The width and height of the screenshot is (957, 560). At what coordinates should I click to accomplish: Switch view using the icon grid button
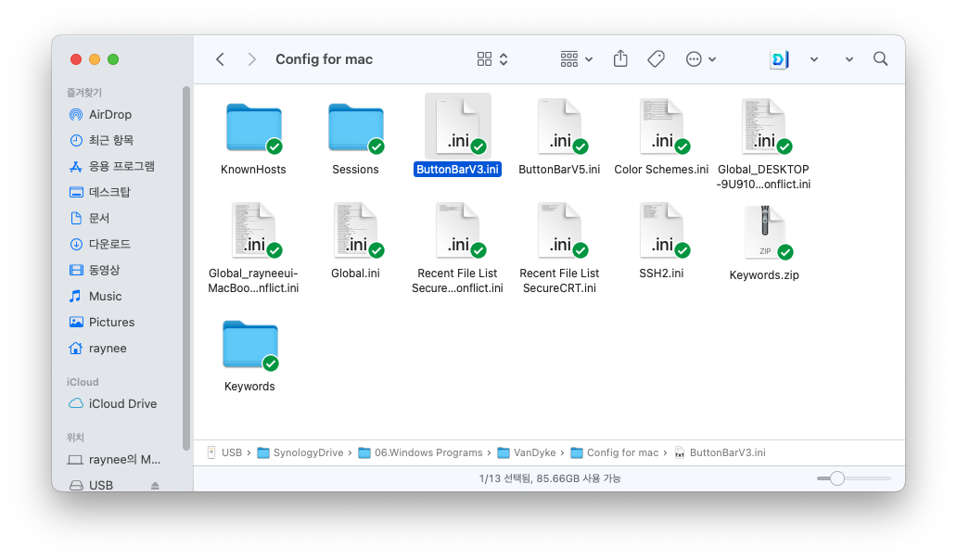(x=491, y=59)
